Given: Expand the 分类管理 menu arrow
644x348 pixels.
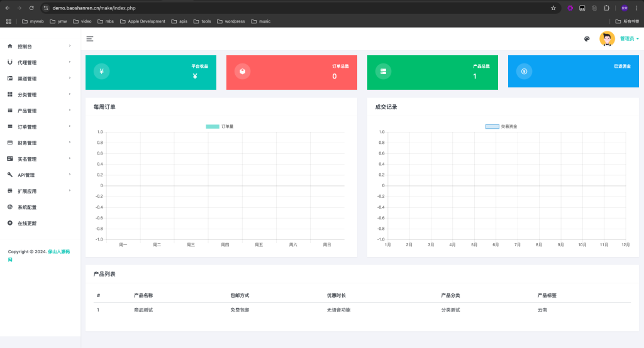Looking at the screenshot, I should [x=70, y=94].
